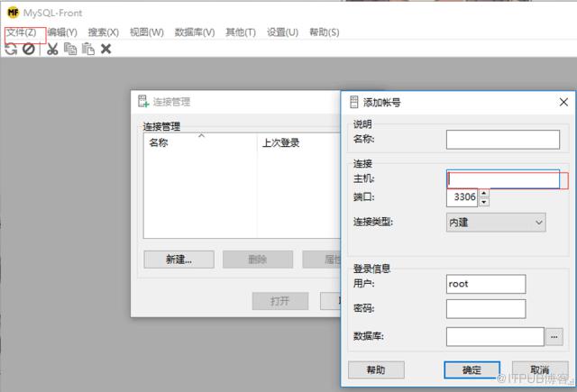
Task: Focus the 密码 password field
Action: 486,309
